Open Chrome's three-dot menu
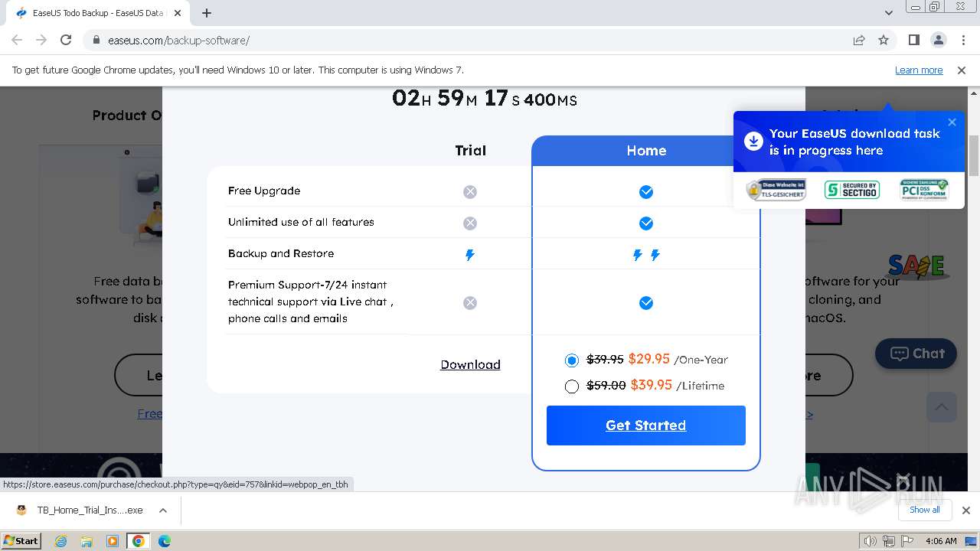 [962, 40]
